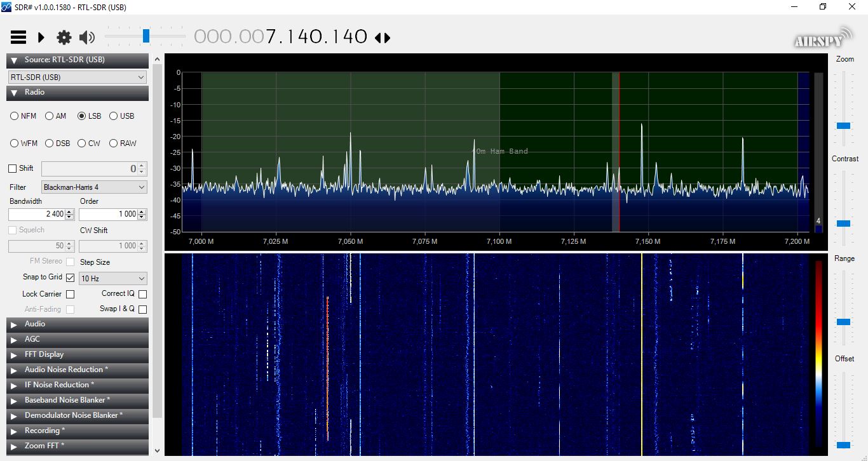Click the left panel scrollbar down arrow
868x461 pixels.
(x=158, y=451)
